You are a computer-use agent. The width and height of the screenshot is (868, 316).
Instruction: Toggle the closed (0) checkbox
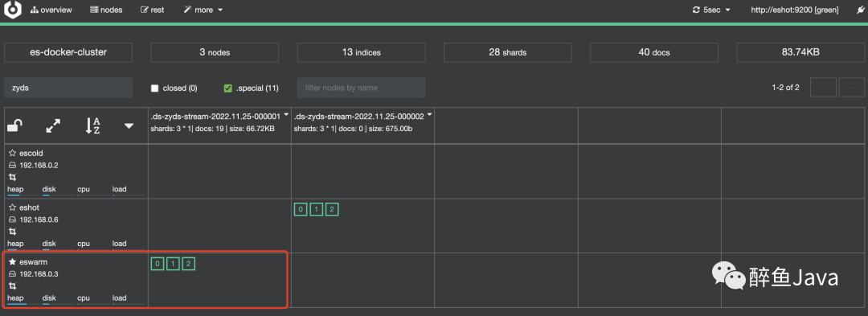tap(155, 88)
